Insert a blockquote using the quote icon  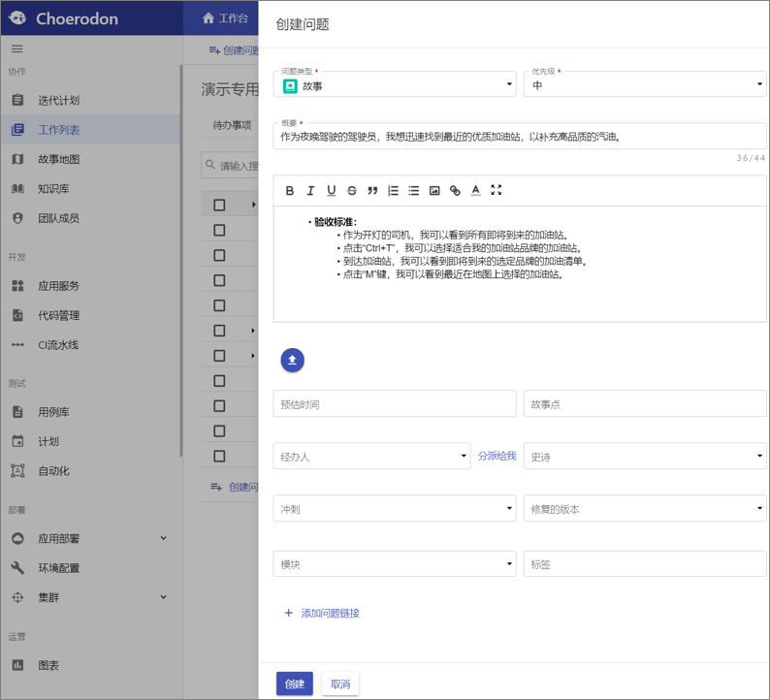[x=372, y=190]
